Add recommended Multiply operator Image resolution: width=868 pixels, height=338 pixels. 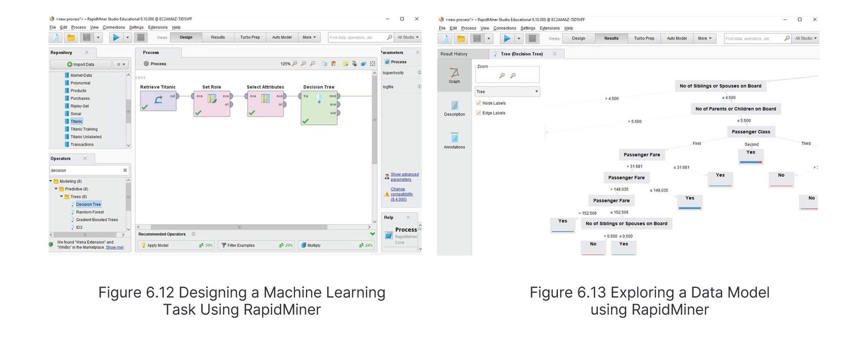pos(336,245)
